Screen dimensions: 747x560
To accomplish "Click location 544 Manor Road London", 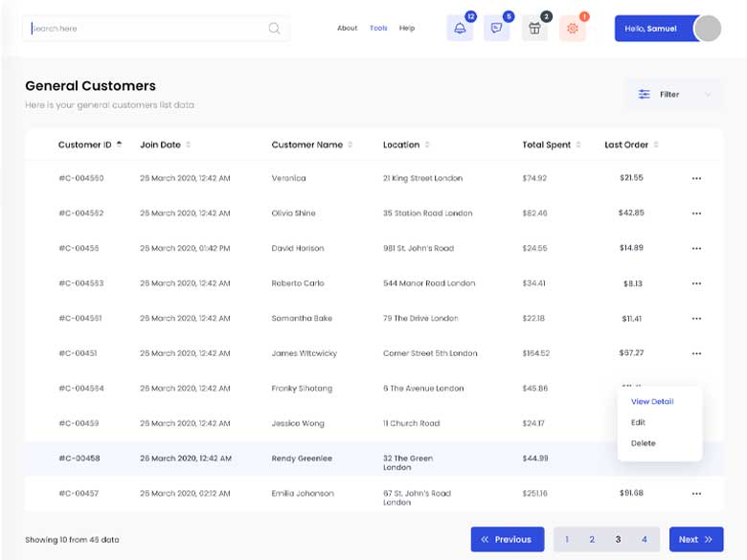I will click(429, 283).
